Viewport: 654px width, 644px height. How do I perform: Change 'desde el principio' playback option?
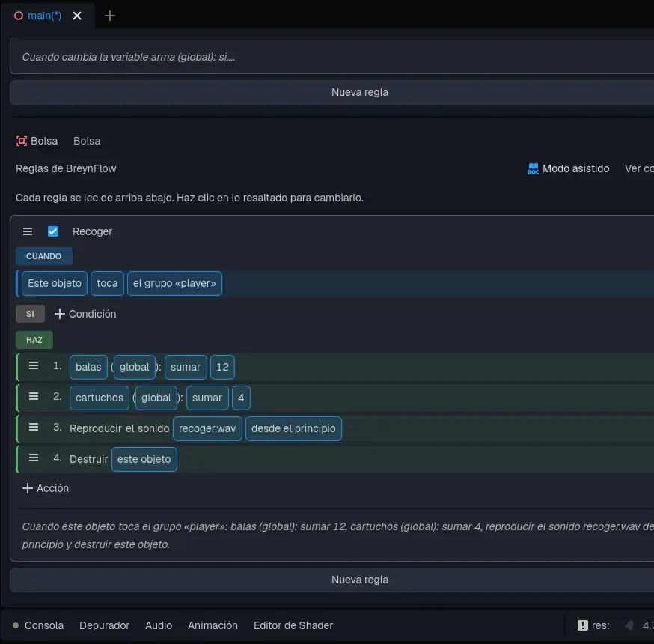coord(293,428)
